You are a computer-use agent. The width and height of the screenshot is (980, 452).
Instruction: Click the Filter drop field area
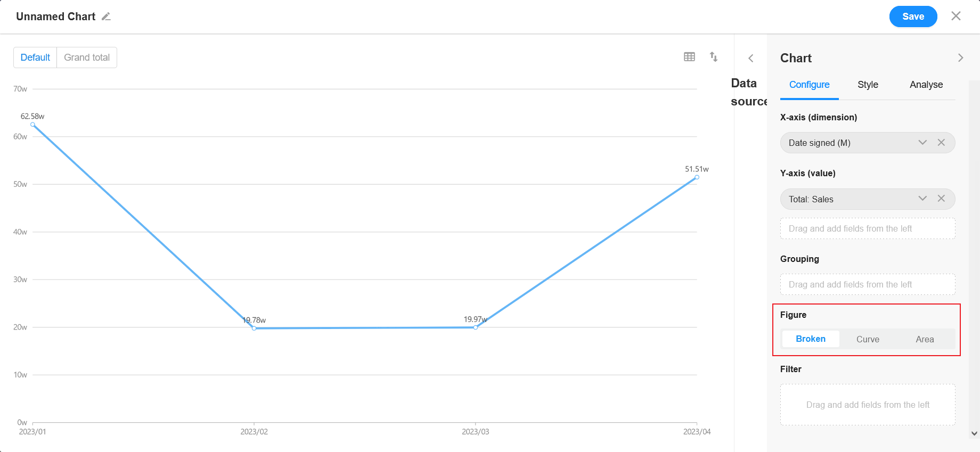point(868,405)
